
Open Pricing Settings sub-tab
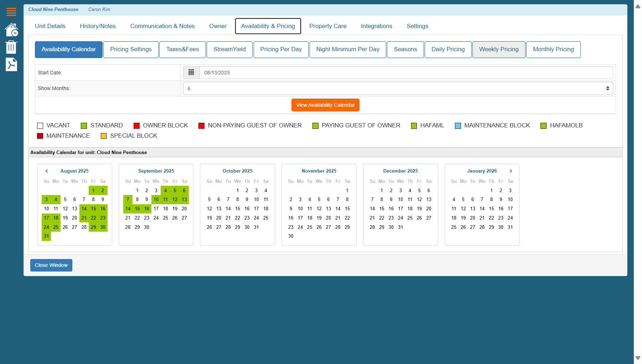(131, 49)
